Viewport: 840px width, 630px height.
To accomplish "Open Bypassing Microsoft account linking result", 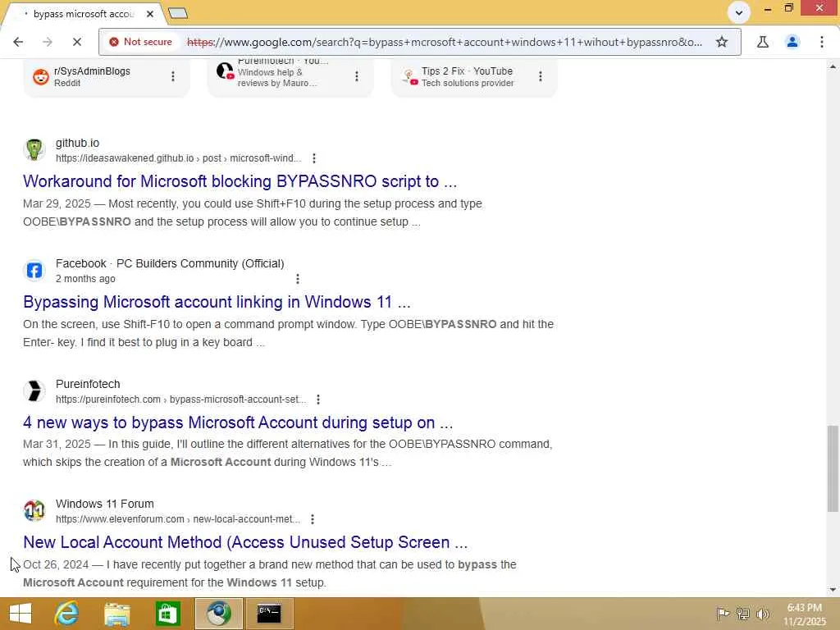I will coord(217,302).
